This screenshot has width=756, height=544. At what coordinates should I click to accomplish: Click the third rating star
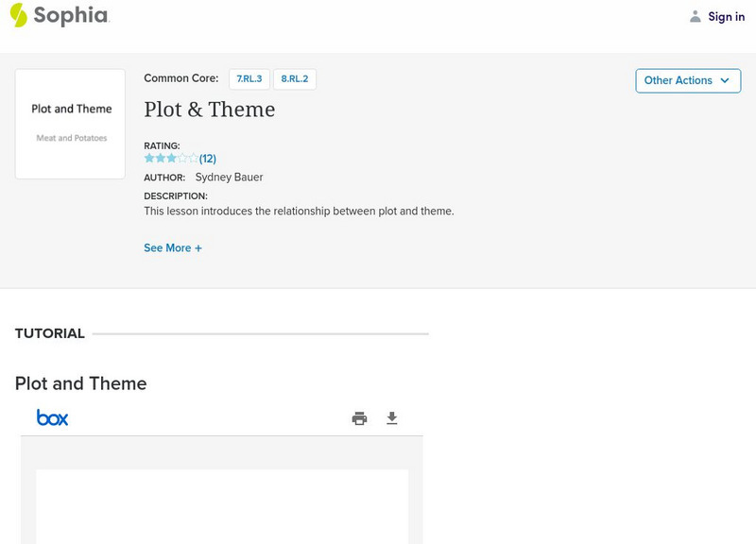tap(171, 159)
